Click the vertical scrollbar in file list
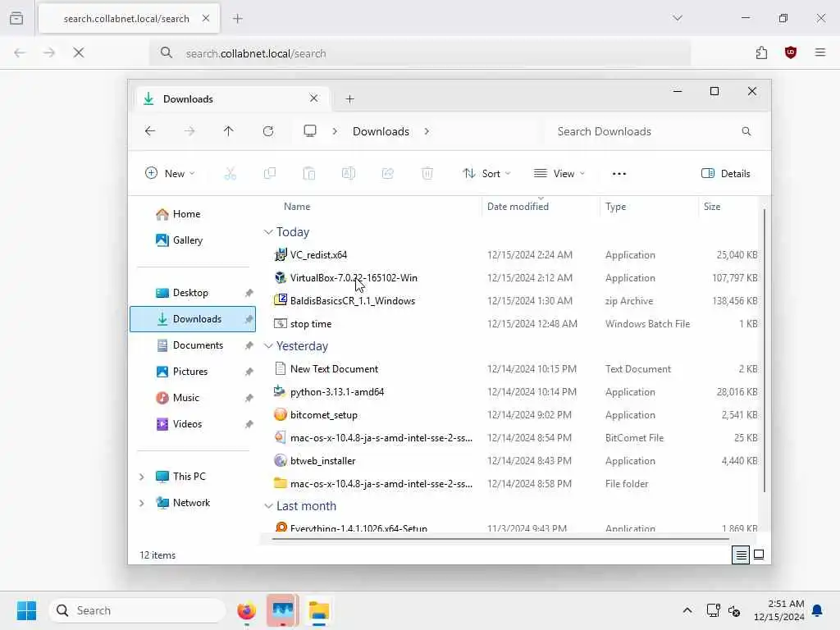 click(x=764, y=351)
